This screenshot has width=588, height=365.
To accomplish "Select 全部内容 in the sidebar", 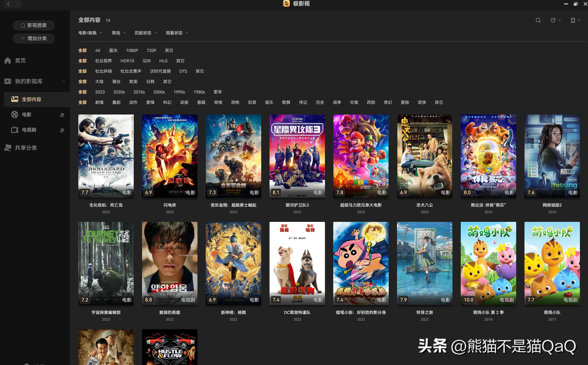I will (x=31, y=99).
